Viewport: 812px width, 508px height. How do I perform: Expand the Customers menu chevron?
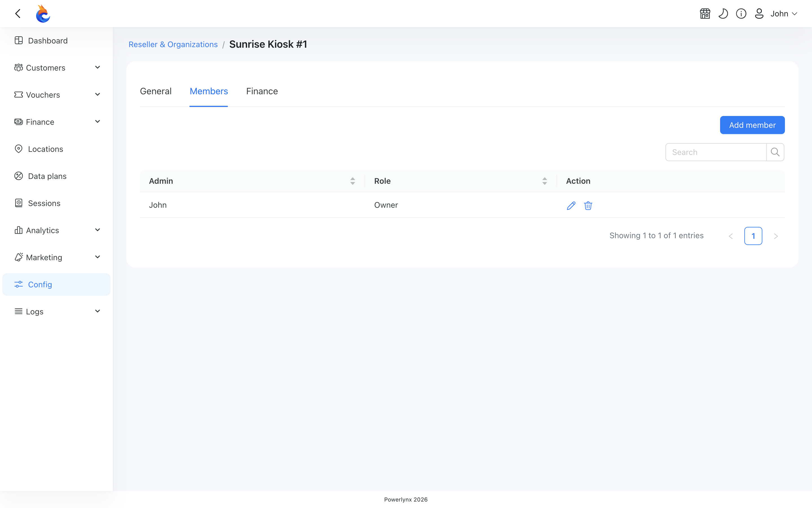tap(98, 67)
